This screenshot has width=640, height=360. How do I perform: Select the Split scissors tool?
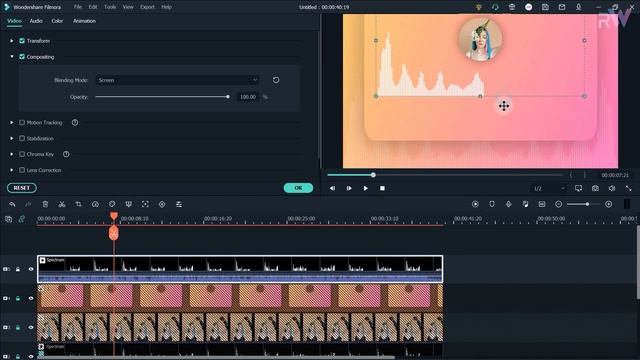click(62, 204)
